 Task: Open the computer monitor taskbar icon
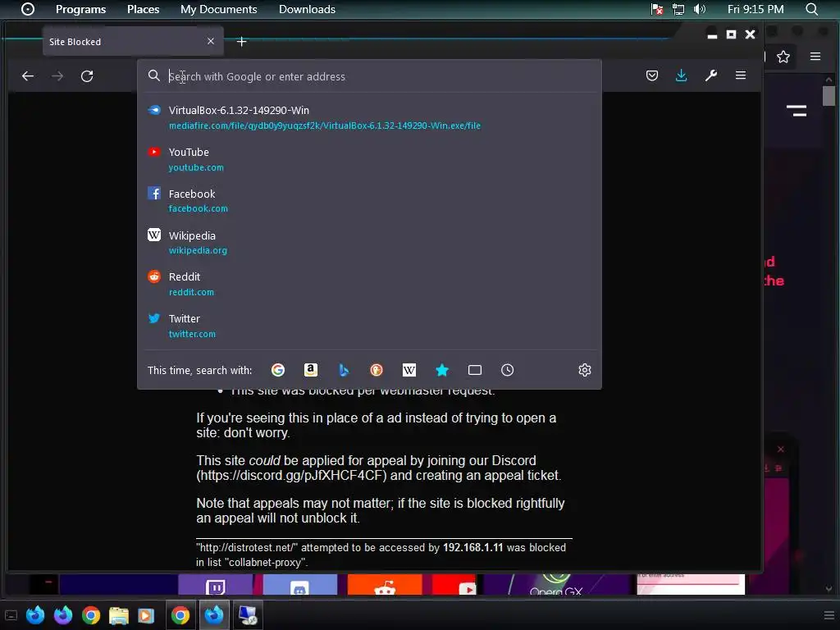[248, 615]
